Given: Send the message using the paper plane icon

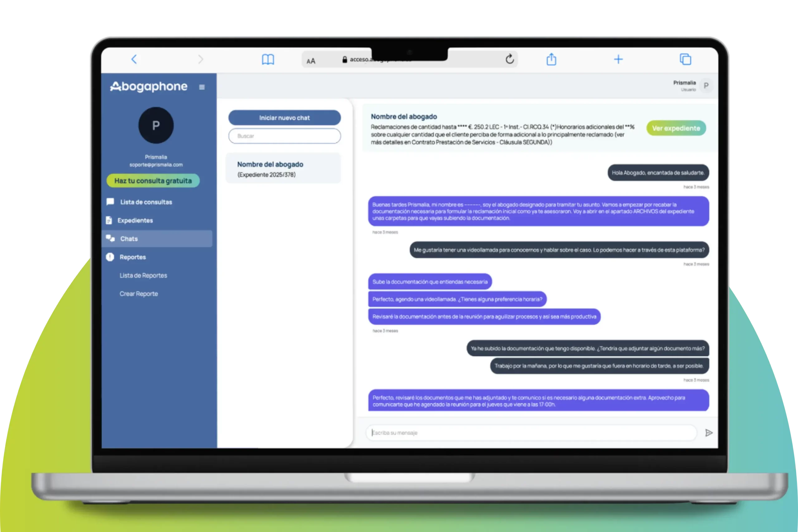Looking at the screenshot, I should tap(709, 433).
